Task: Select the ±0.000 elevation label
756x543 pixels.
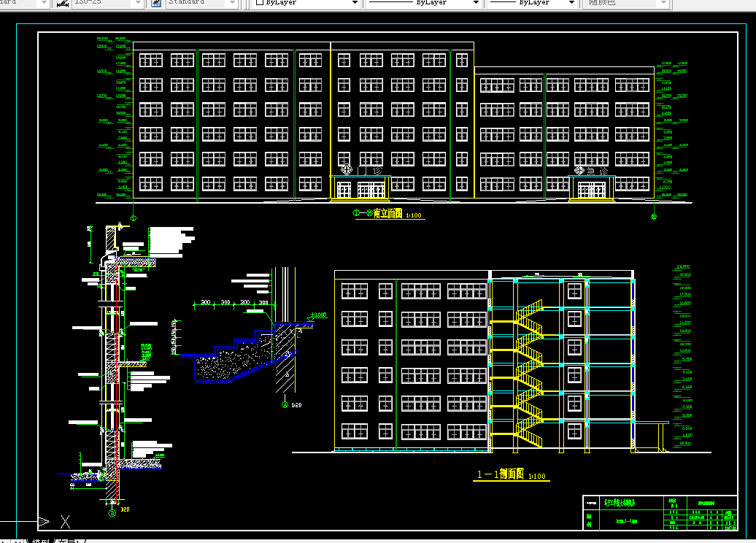Action: pos(318,315)
